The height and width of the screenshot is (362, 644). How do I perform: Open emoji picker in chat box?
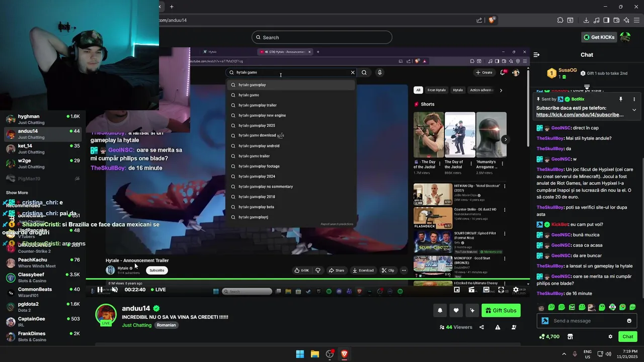(629, 321)
